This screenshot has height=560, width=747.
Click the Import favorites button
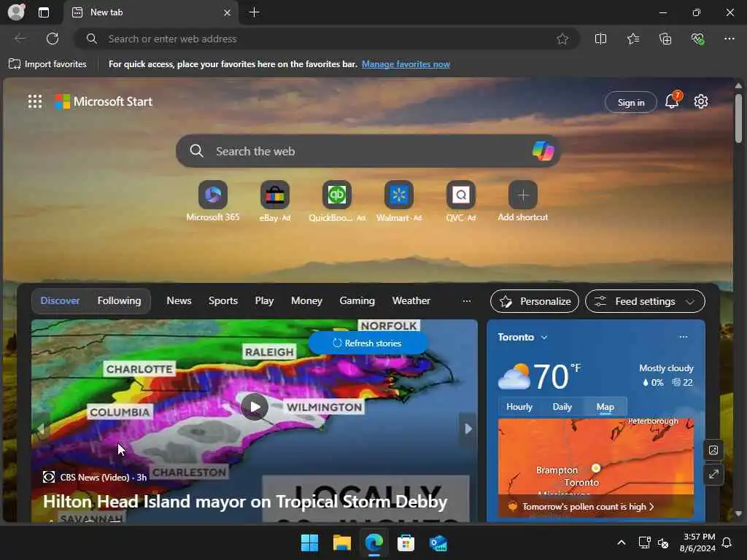47,64
